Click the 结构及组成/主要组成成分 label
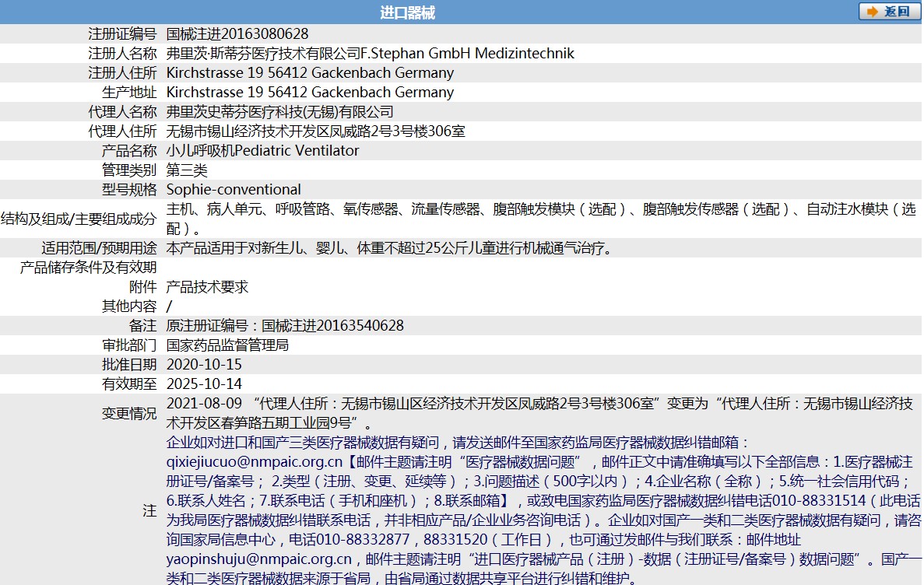This screenshot has height=585, width=924. coord(79,219)
